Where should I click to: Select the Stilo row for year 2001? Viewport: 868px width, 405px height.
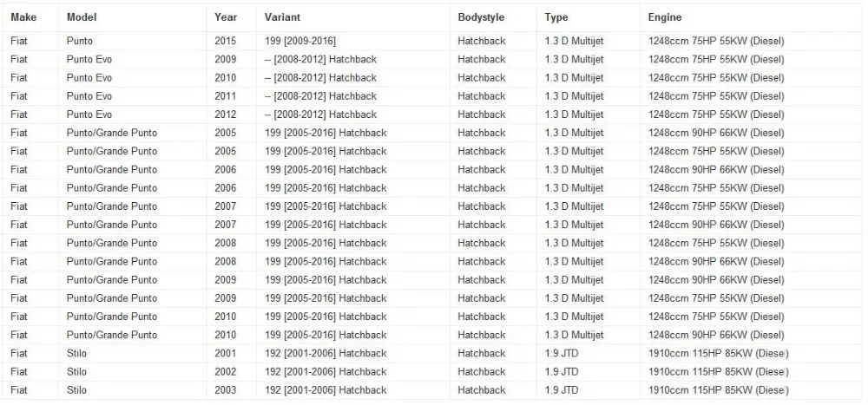[x=434, y=353]
